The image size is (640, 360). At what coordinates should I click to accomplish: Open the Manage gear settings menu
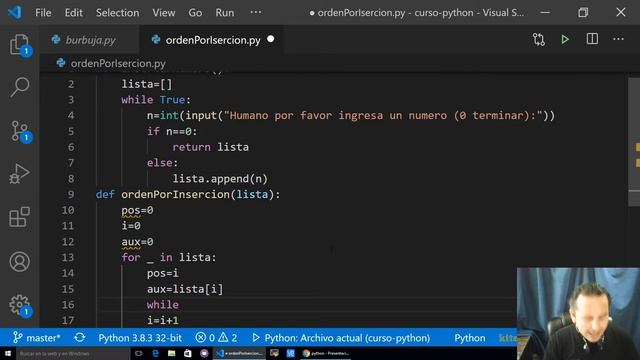[x=19, y=305]
